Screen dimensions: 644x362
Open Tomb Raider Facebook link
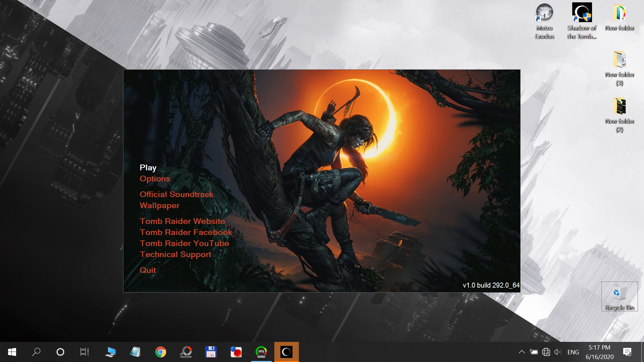pos(186,232)
